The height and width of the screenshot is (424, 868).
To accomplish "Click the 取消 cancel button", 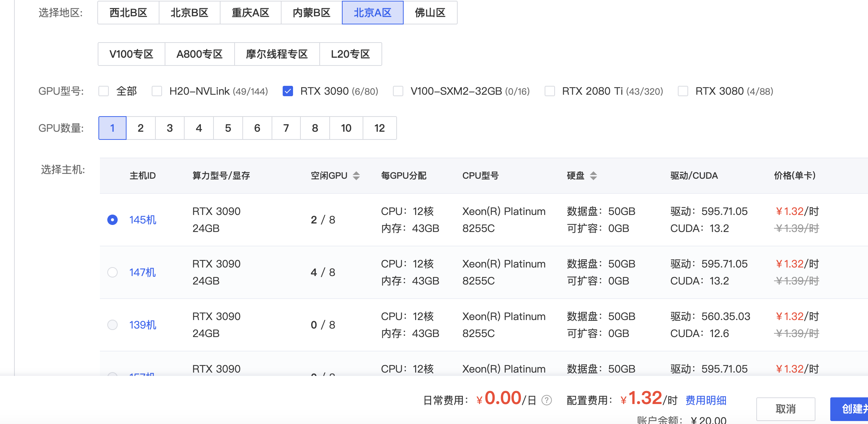I will click(x=786, y=409).
